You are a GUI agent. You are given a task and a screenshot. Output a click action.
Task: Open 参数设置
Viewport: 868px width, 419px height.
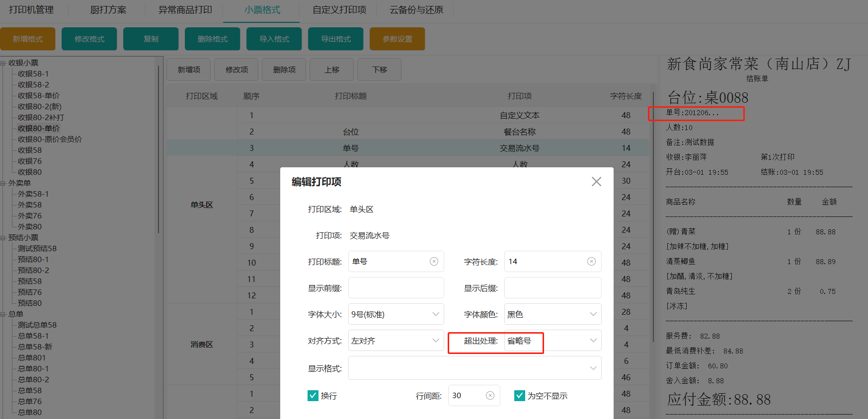[x=397, y=39]
